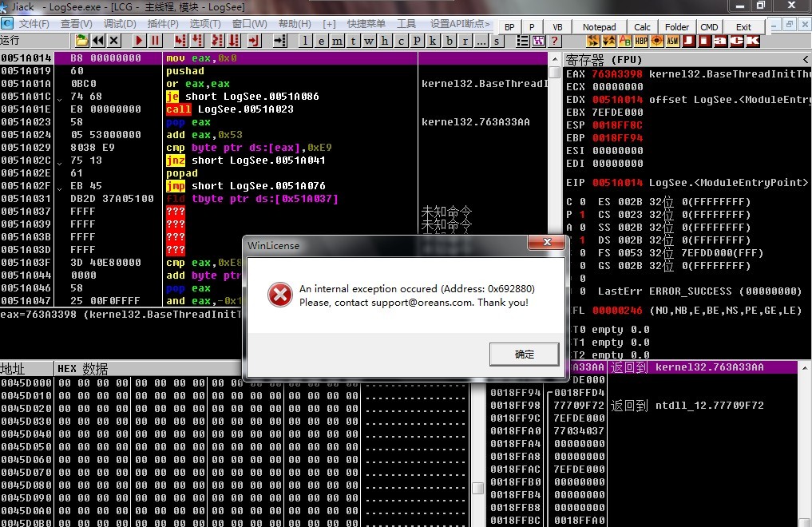Show threads with the 't' toolbar button
812x527 pixels.
(x=353, y=41)
